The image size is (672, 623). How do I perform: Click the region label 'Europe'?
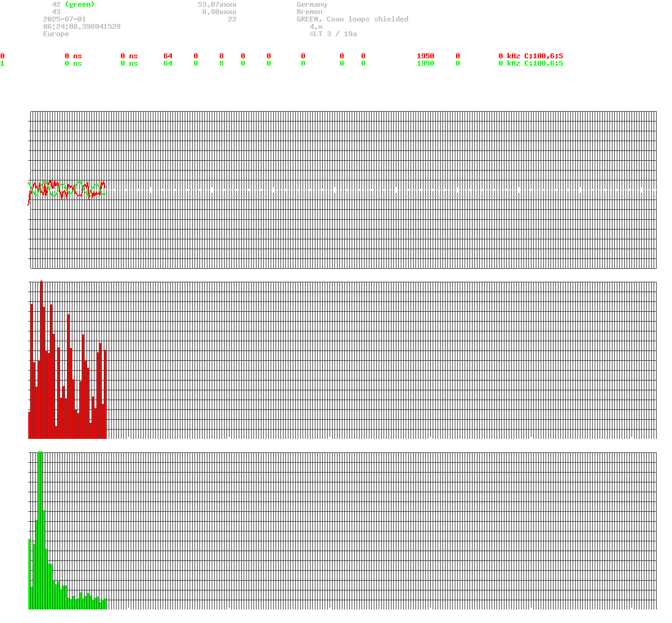point(56,33)
